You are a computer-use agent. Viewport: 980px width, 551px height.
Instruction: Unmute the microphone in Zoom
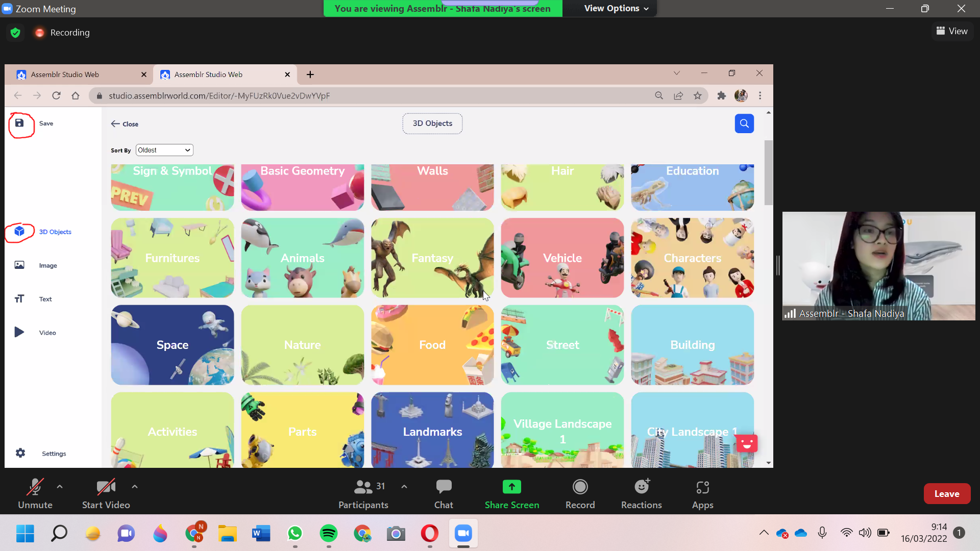(35, 487)
